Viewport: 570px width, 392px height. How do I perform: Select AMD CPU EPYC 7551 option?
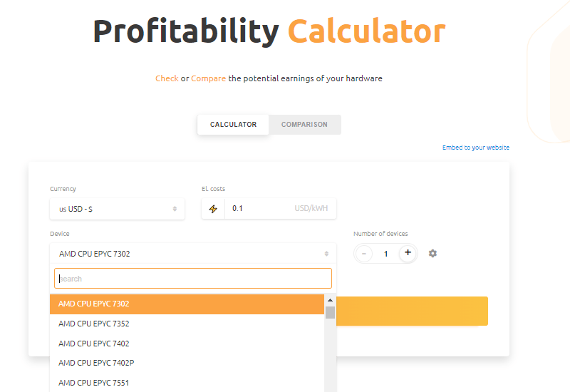point(187,383)
